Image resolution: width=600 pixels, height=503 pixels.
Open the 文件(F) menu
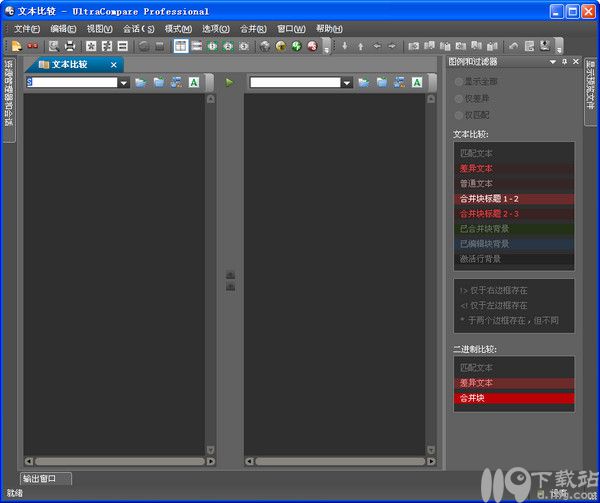pyautogui.click(x=27, y=29)
